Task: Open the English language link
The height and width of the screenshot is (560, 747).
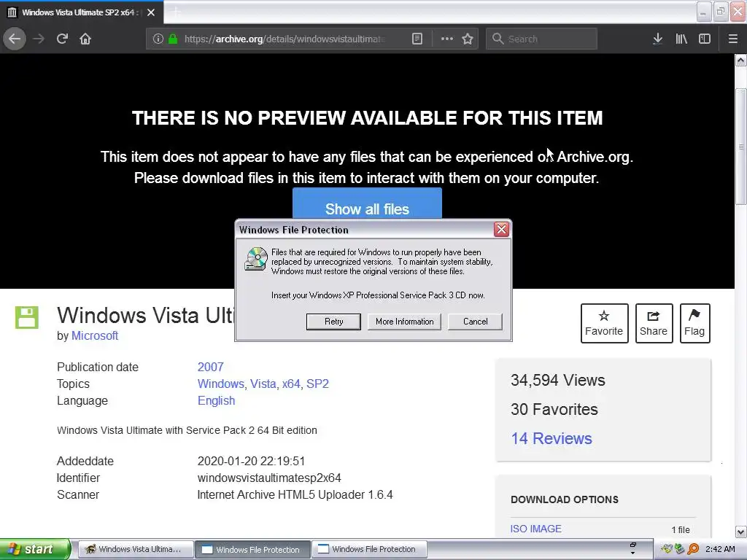Action: tap(216, 400)
